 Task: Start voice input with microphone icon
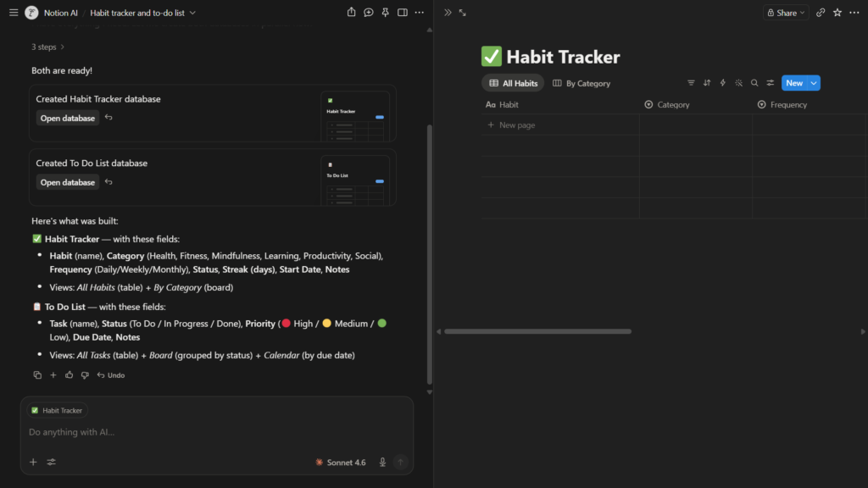click(382, 462)
